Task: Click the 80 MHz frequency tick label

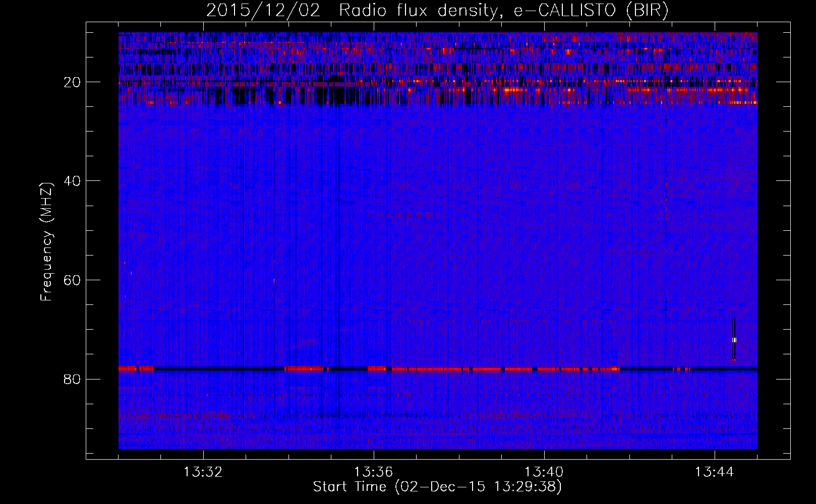Action: pyautogui.click(x=73, y=379)
